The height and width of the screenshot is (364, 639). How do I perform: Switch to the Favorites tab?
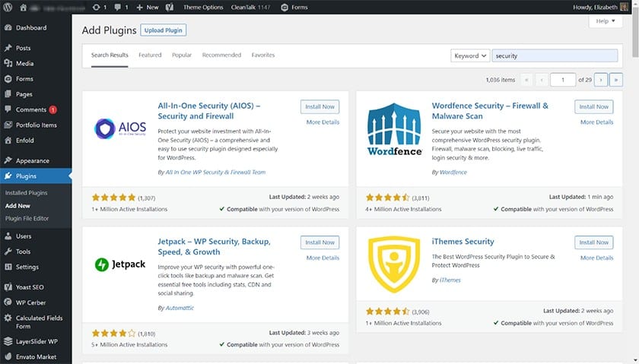[263, 55]
